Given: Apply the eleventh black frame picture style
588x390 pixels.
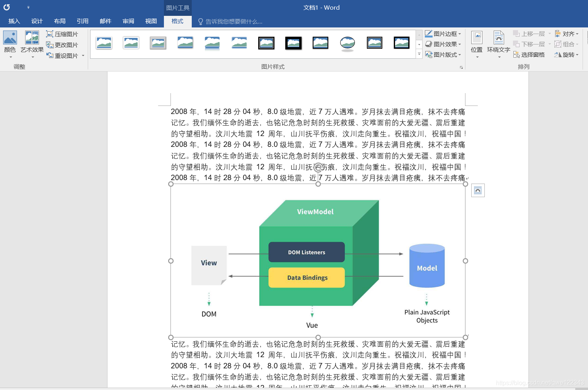Looking at the screenshot, I should point(375,43).
